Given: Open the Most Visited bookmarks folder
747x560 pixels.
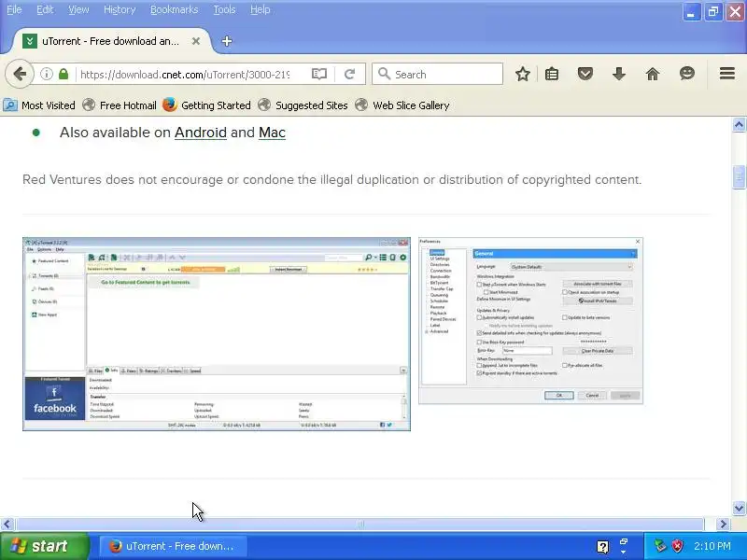Looking at the screenshot, I should point(39,105).
